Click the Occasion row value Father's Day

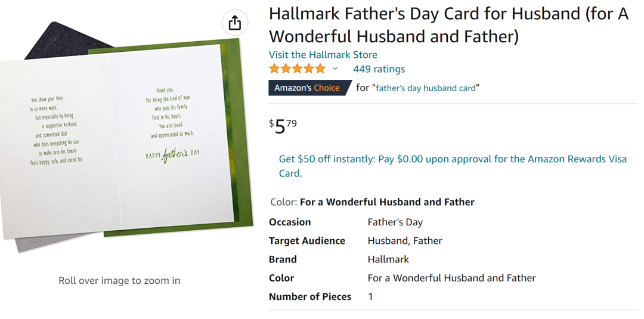(x=395, y=222)
